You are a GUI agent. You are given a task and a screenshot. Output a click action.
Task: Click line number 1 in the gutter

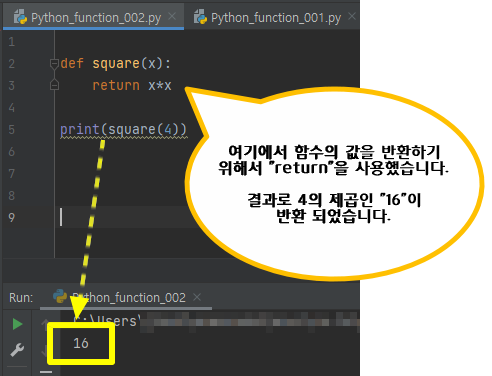[x=12, y=42]
